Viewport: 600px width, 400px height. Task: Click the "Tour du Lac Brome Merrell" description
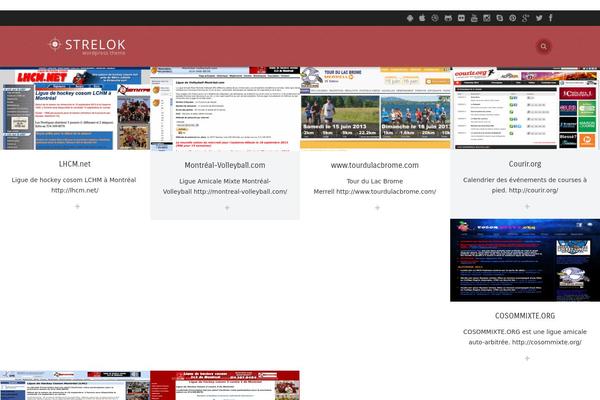(375, 186)
